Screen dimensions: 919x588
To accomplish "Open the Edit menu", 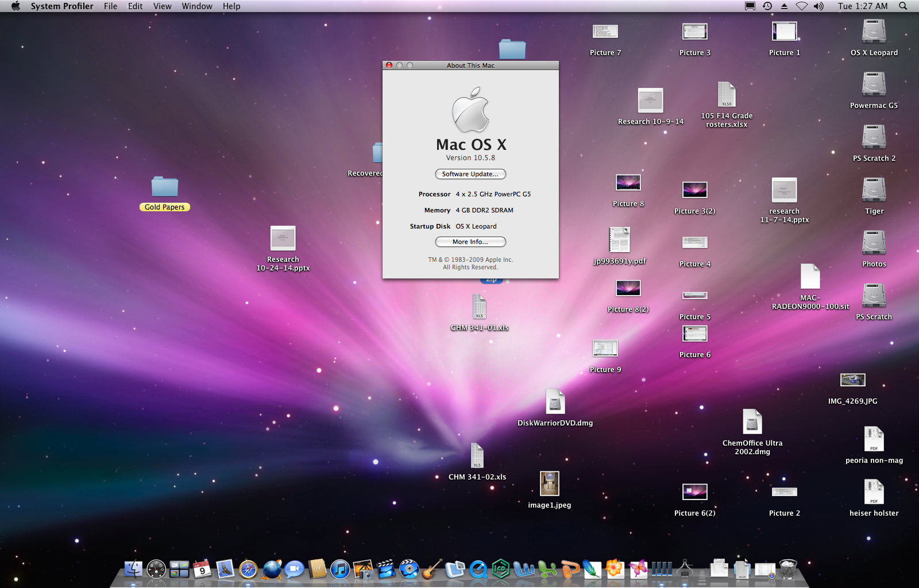I will (135, 6).
